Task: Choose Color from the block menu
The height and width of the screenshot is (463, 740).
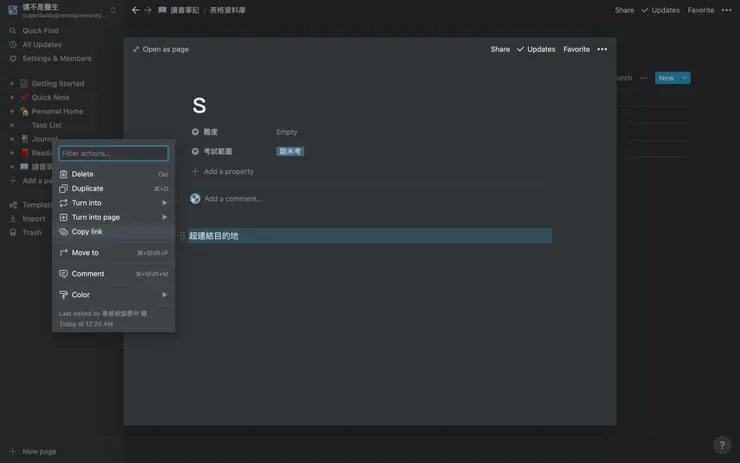Action: (x=113, y=295)
